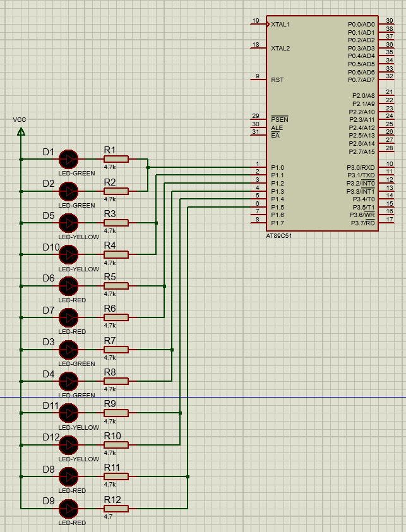Click the P3.0/RXD pin 10 stub

click(386, 167)
